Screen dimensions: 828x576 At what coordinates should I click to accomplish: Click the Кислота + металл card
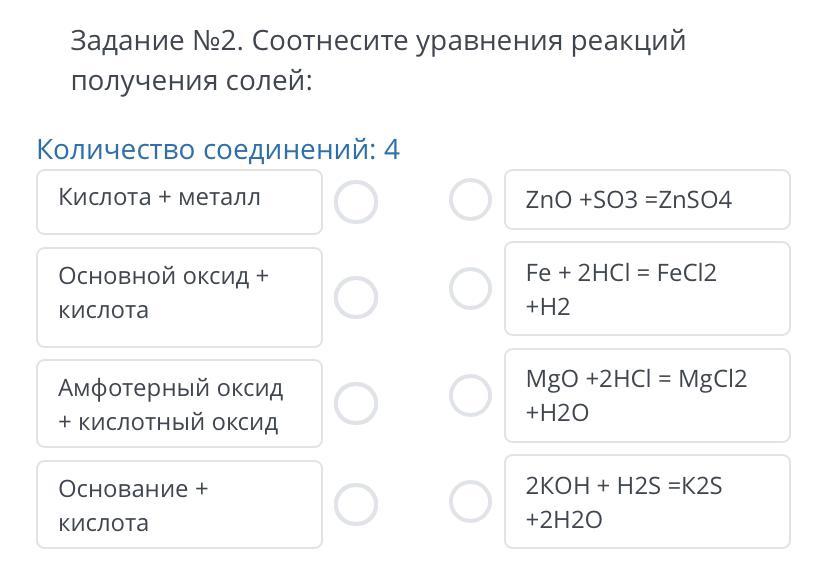(x=179, y=201)
